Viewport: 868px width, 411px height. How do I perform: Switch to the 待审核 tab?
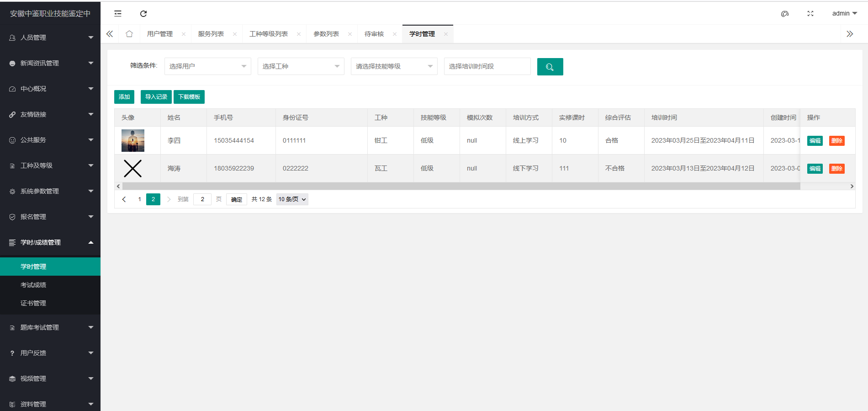click(374, 34)
